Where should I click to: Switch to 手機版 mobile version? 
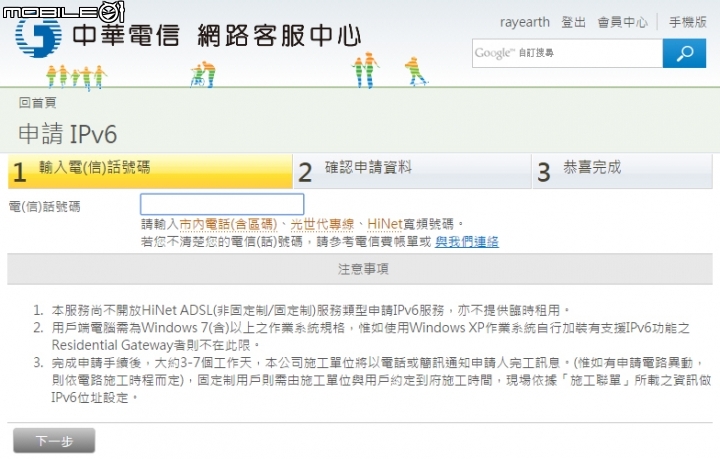[x=687, y=22]
